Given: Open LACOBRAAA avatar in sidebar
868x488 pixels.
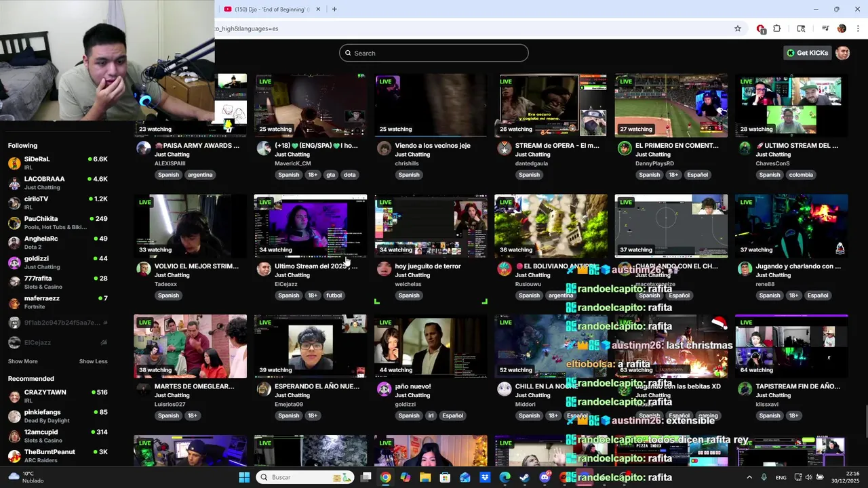Looking at the screenshot, I should (x=14, y=183).
